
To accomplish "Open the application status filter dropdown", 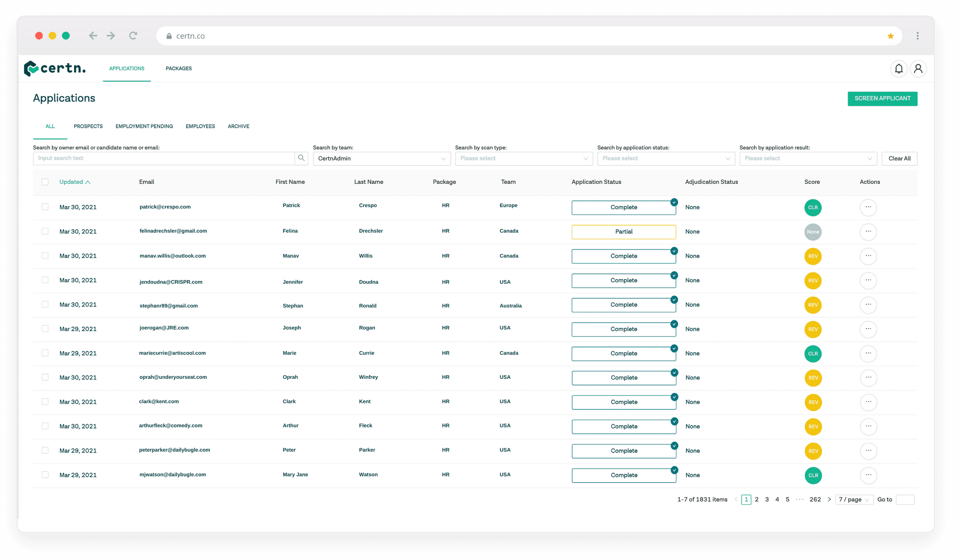I will tap(666, 159).
